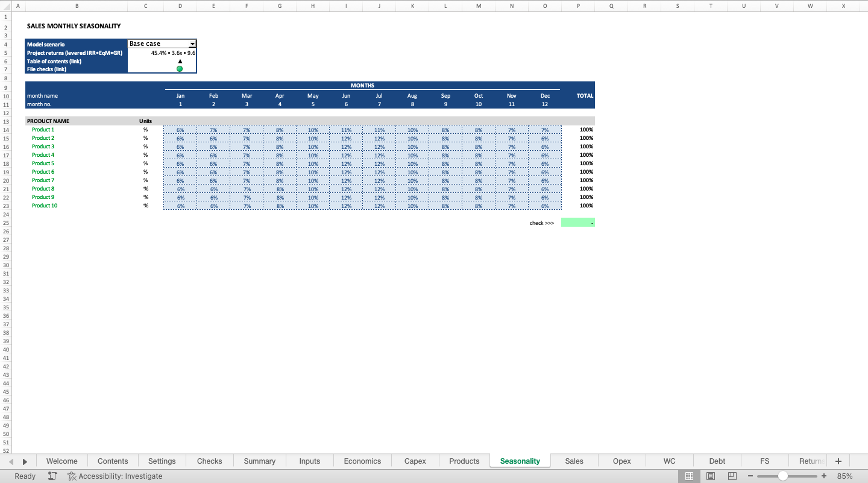The height and width of the screenshot is (483, 868).
Task: Open the Welcome sheet tab
Action: point(61,461)
